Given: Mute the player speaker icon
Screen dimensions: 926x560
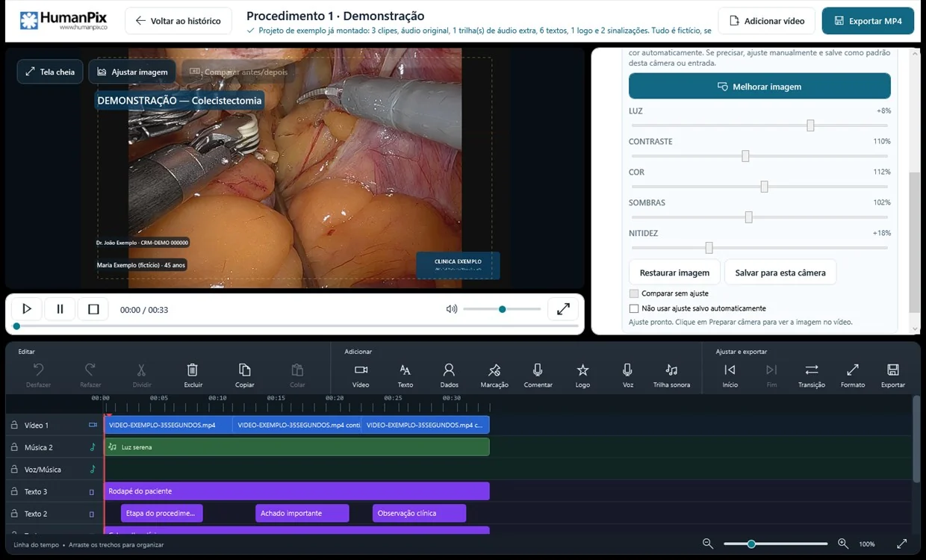Looking at the screenshot, I should pos(451,309).
